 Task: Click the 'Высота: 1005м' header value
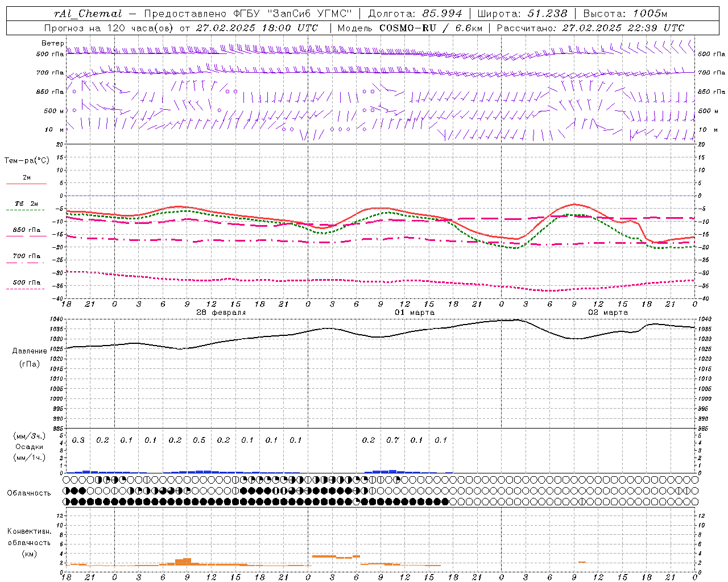click(625, 14)
